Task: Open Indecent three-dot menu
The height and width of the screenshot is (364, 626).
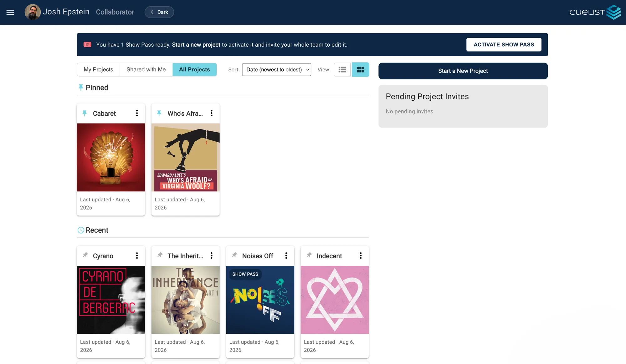Action: (361, 255)
